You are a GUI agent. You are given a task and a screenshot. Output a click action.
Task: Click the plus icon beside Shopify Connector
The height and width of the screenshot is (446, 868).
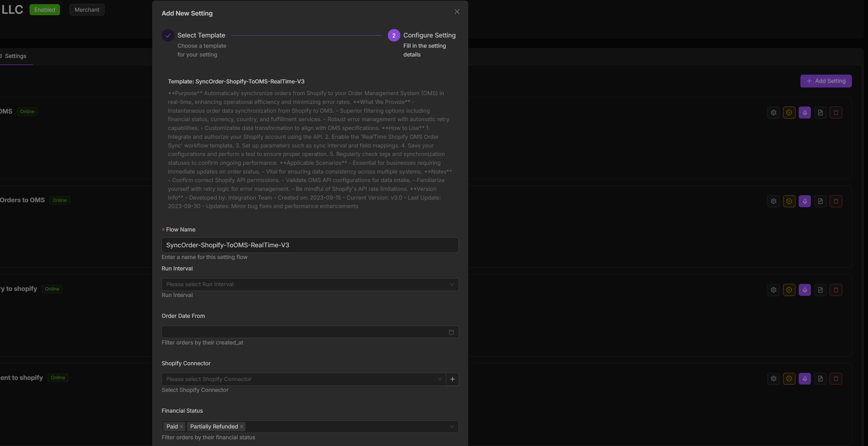pyautogui.click(x=452, y=379)
